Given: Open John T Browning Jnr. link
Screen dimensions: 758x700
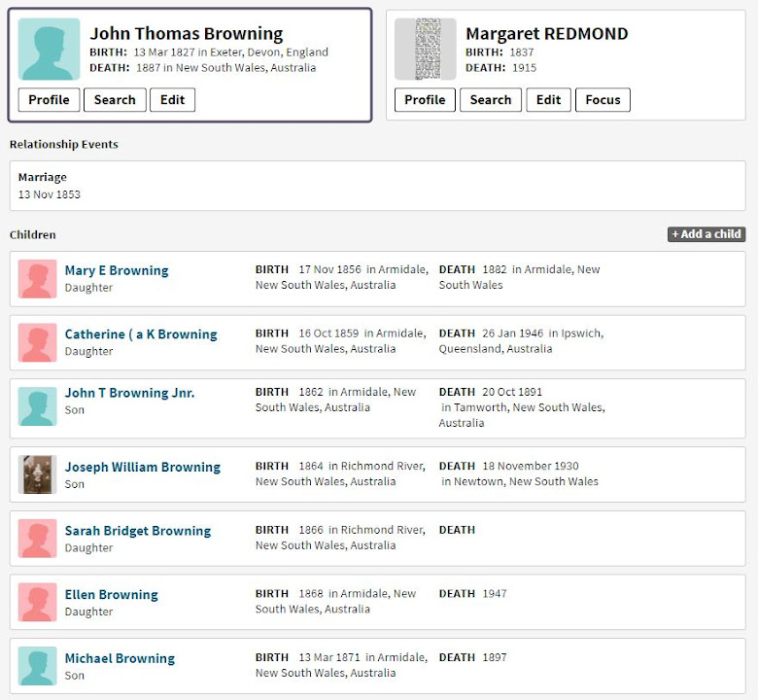Looking at the screenshot, I should (129, 393).
